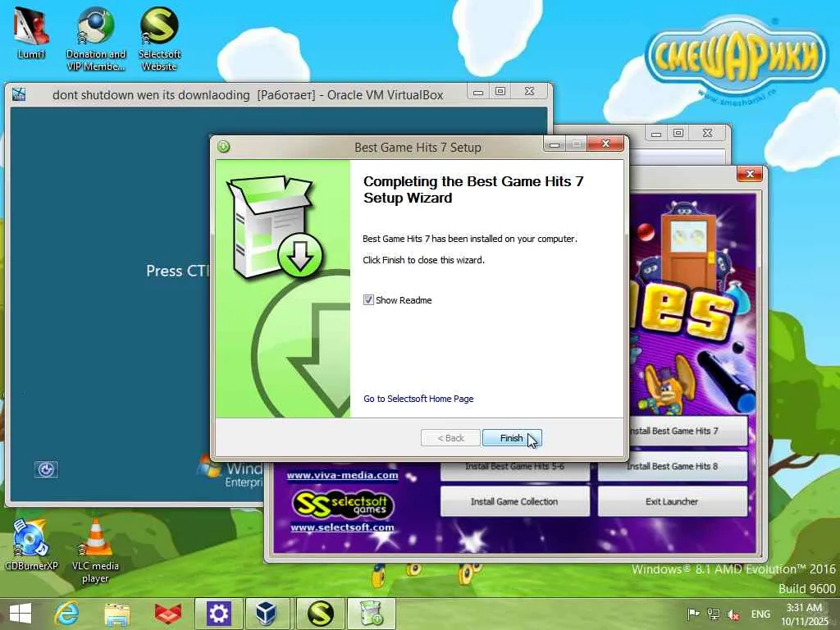840x630 pixels.
Task: Launch CDBurnerXP from the desktop
Action: click(30, 544)
